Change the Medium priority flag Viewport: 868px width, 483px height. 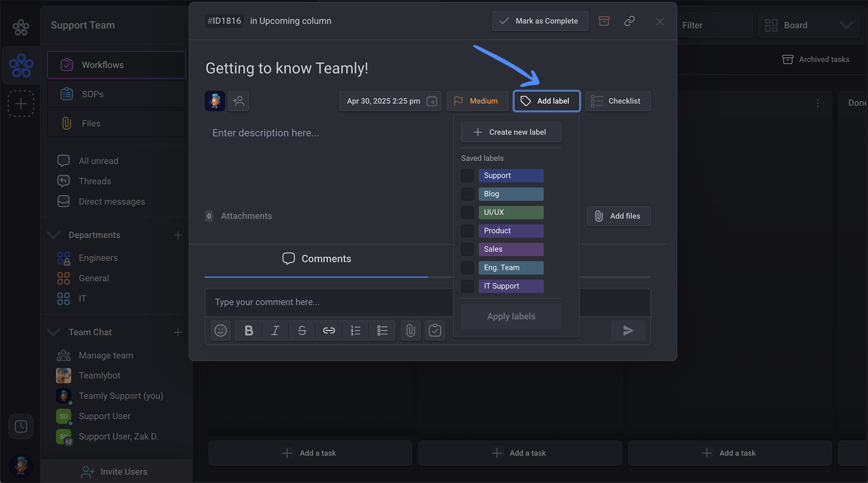[477, 101]
